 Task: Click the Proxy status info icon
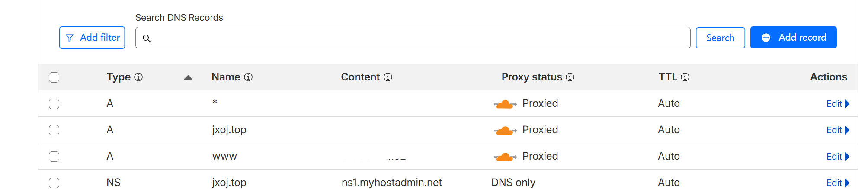pos(570,77)
